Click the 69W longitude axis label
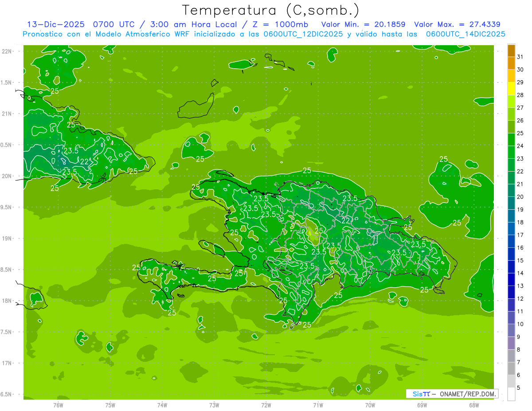The width and height of the screenshot is (532, 411). click(422, 405)
